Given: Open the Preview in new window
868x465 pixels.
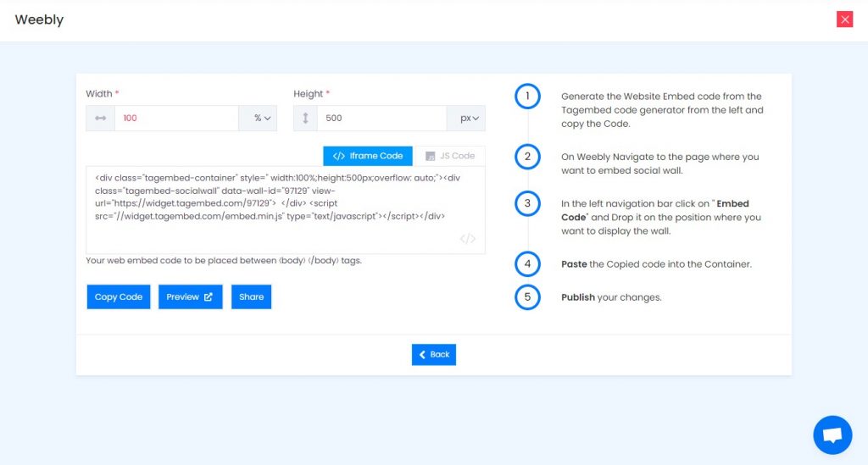Looking at the screenshot, I should click(x=191, y=297).
